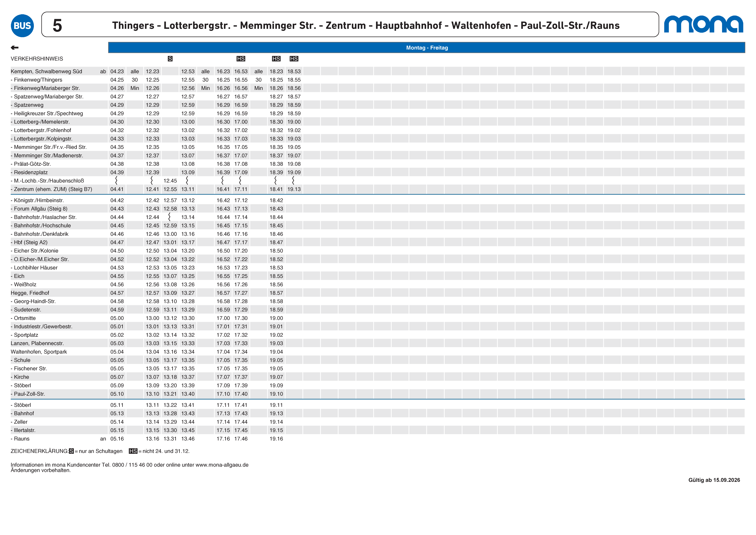This screenshot has height=535, width=756.
Task: Click the 18.53 departure at Schwalbenweg Süd
Action: (294, 71)
